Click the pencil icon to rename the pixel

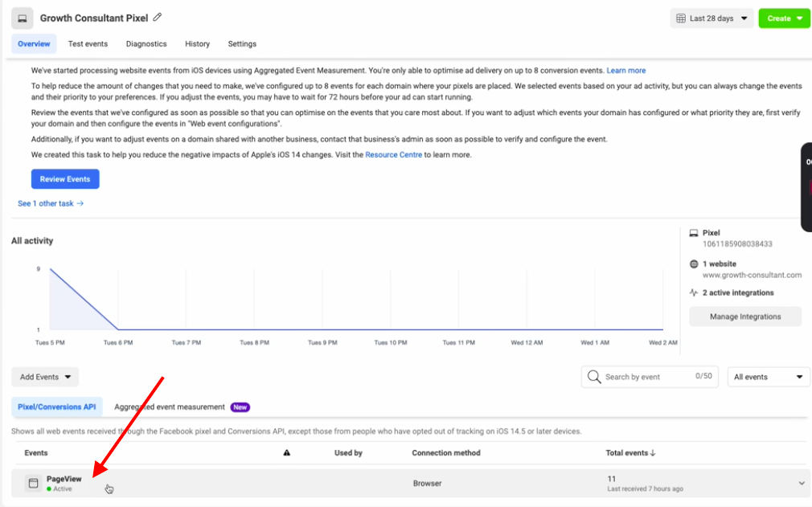(x=158, y=17)
